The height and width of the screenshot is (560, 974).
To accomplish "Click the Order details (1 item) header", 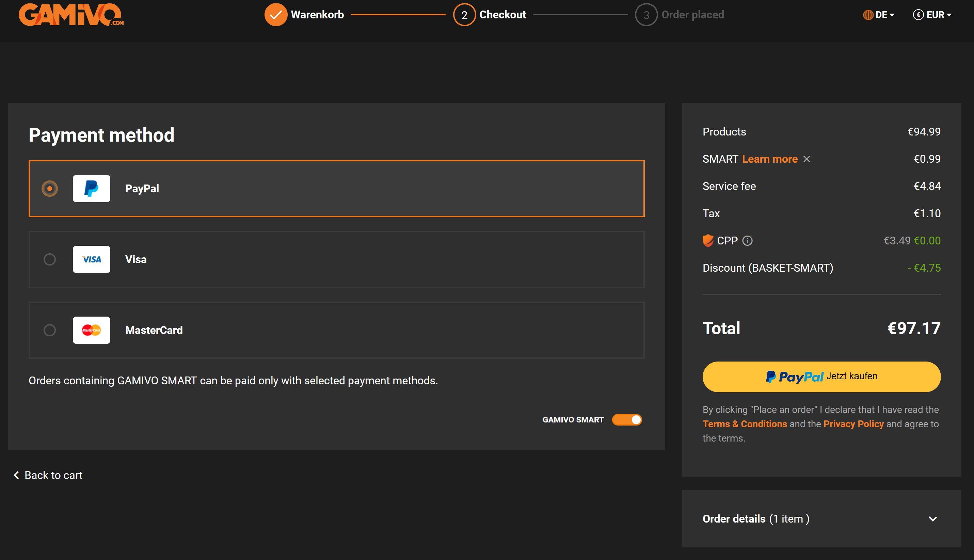I will click(821, 519).
